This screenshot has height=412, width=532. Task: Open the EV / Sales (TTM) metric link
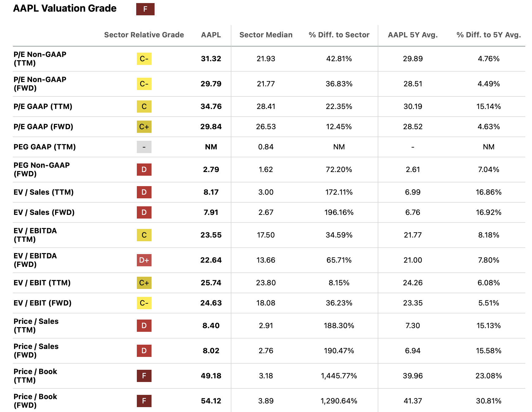(x=43, y=192)
